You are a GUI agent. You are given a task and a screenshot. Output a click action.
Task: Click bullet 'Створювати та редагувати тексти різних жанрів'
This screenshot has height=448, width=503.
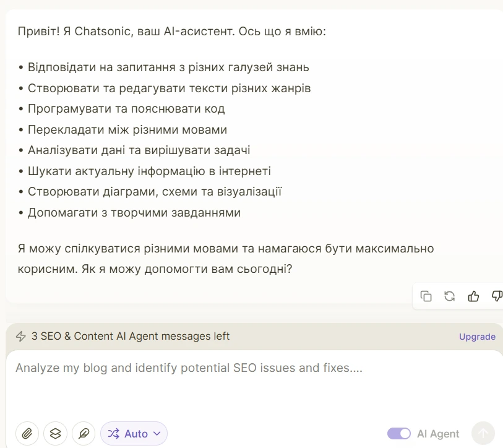click(170, 88)
